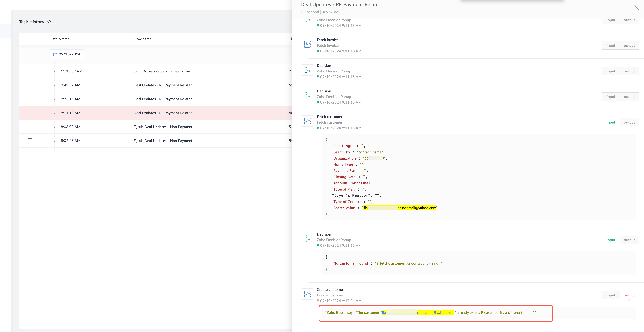Expand input of the Fetch invoice step
Viewport: 644px width, 332px height.
click(611, 46)
